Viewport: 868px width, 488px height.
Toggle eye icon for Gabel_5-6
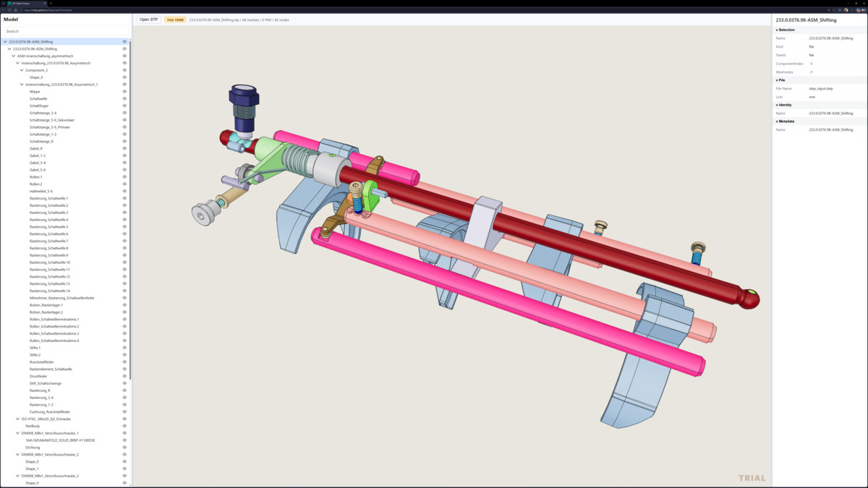click(x=124, y=170)
